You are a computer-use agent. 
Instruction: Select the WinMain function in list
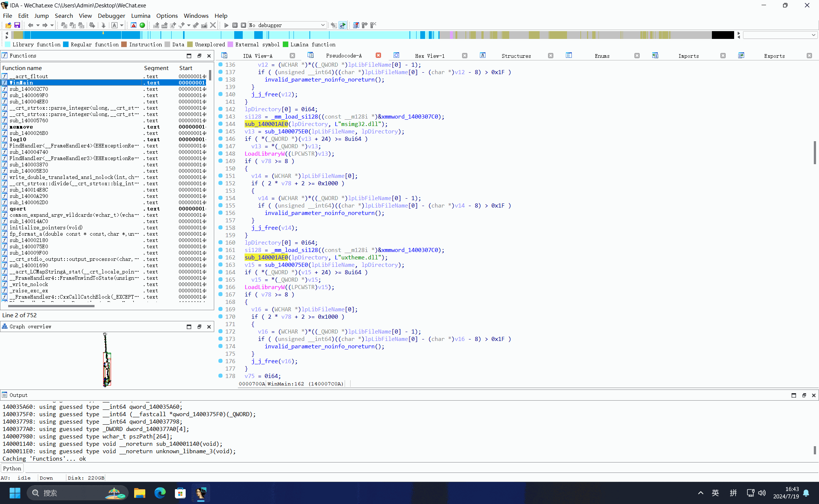point(21,83)
